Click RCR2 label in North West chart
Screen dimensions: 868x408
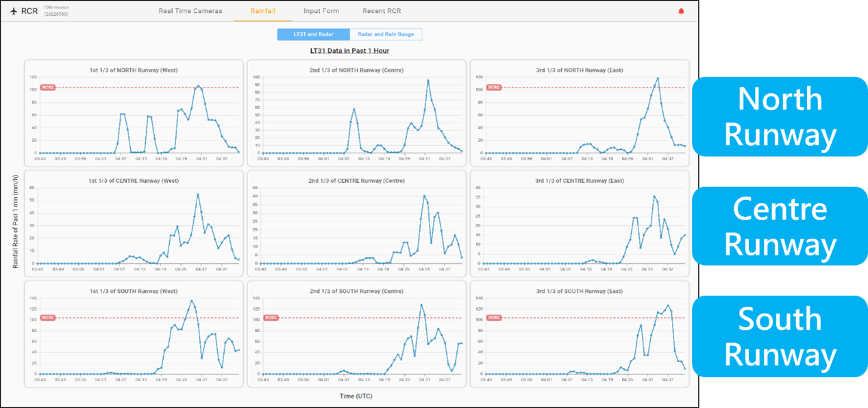[x=47, y=88]
